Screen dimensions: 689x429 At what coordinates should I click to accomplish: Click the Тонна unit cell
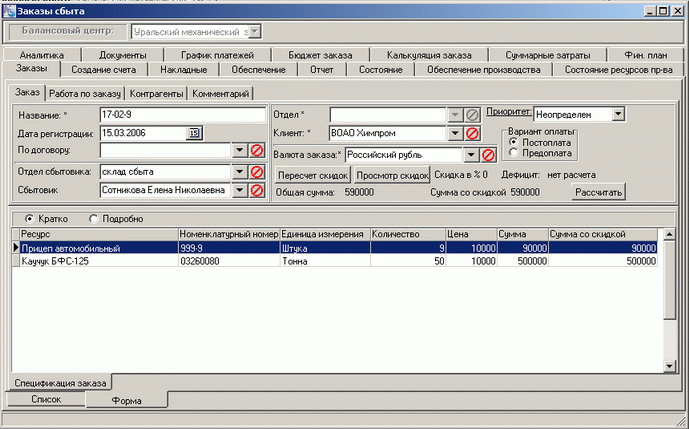tap(325, 261)
